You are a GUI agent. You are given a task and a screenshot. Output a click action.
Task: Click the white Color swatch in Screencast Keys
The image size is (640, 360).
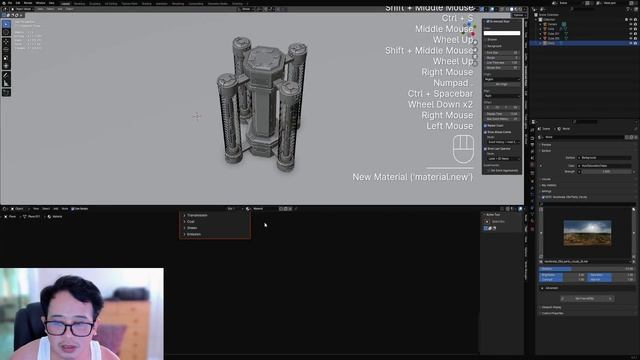coord(502,33)
